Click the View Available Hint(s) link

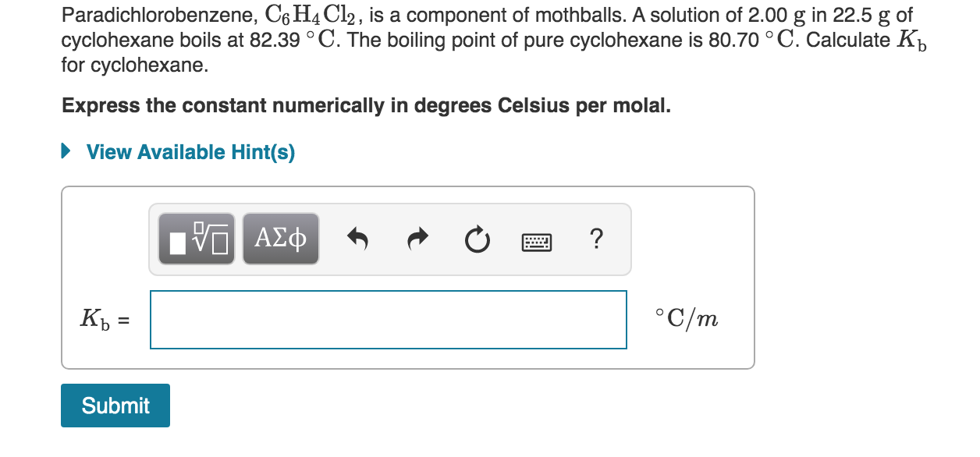[190, 152]
